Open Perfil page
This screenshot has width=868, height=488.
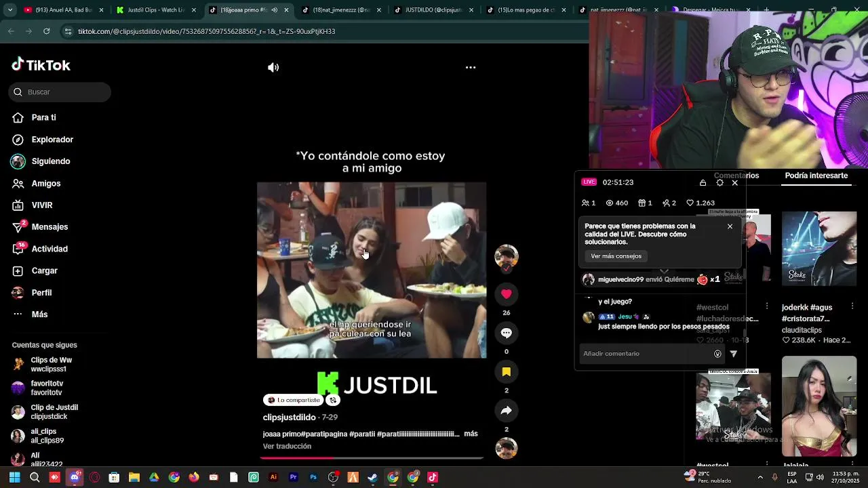[x=41, y=292]
